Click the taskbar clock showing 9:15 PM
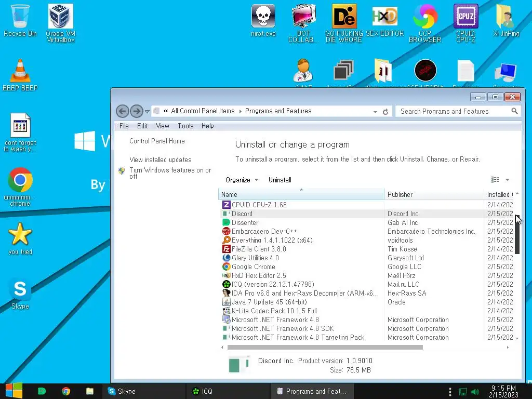The image size is (532, 399). 503,391
